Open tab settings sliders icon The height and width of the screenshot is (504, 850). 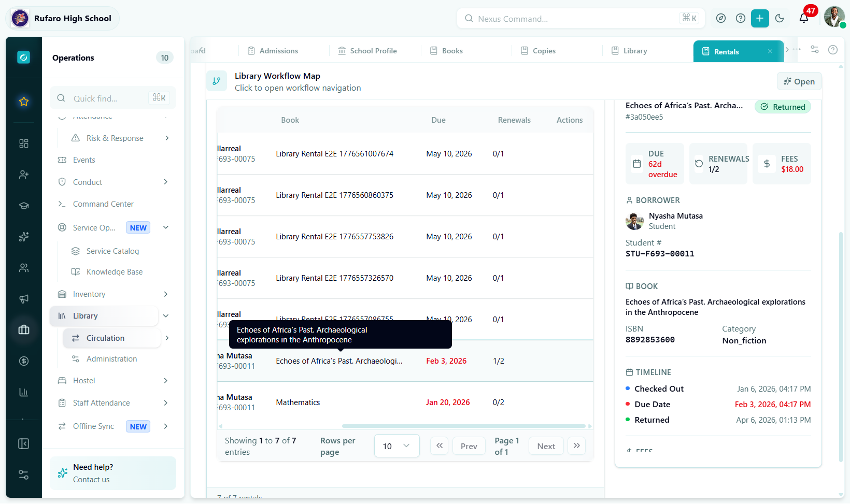pos(815,50)
